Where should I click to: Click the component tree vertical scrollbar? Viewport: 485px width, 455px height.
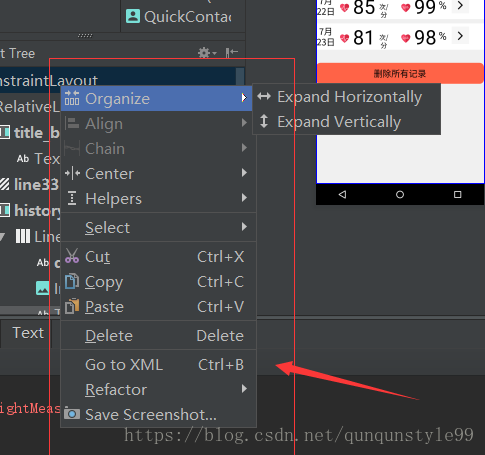(240, 77)
